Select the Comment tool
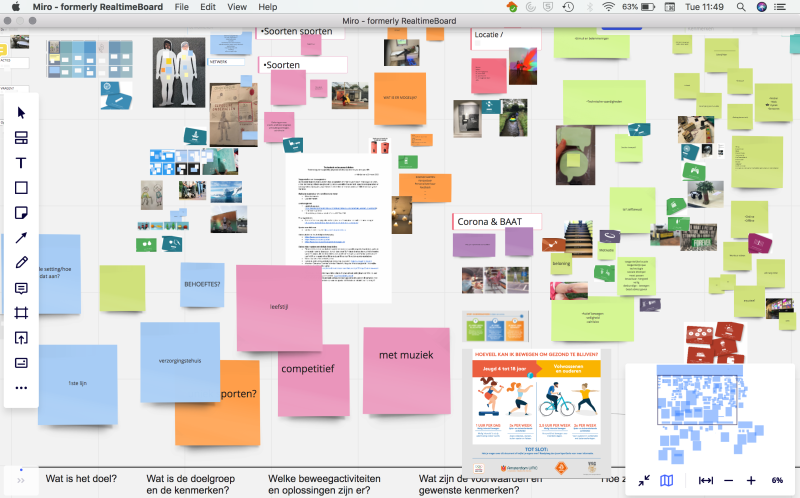This screenshot has width=800, height=498. tap(22, 288)
